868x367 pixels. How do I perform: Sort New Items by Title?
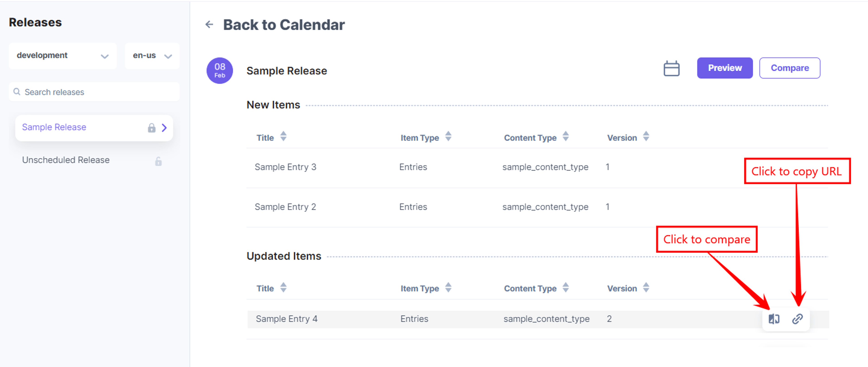click(283, 136)
